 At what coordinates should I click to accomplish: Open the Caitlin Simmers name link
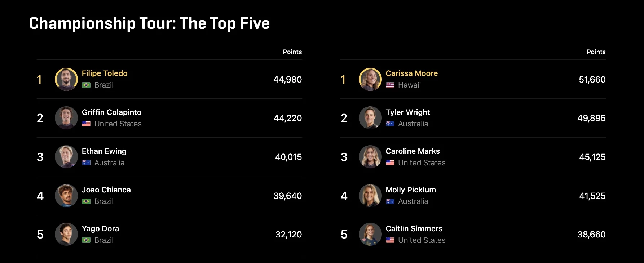[414, 229]
